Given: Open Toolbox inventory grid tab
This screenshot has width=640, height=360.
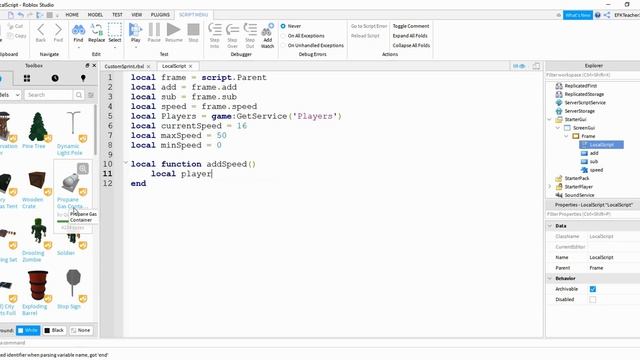Looking at the screenshot, I should point(27,78).
